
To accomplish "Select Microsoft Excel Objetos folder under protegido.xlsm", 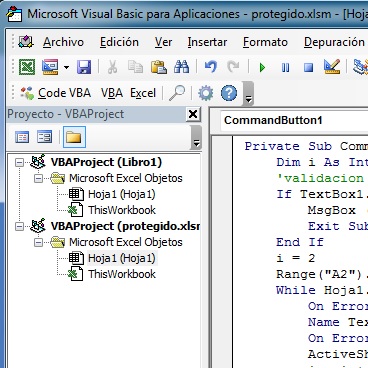I will (126, 242).
